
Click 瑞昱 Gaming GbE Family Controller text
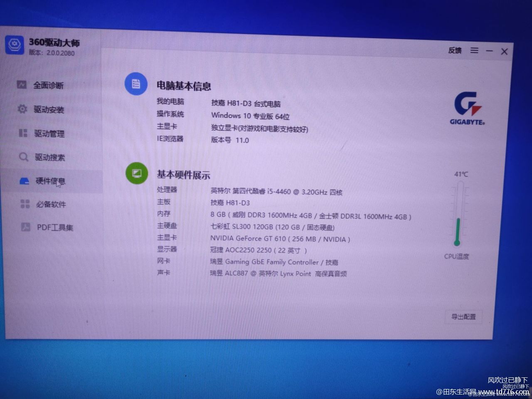274,262
